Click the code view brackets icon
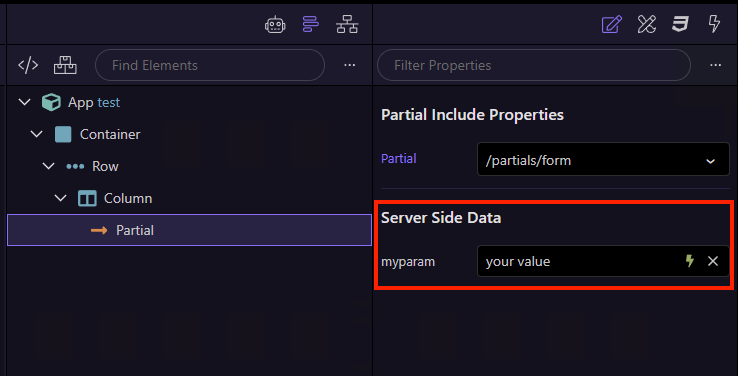The height and width of the screenshot is (376, 738). 28,65
